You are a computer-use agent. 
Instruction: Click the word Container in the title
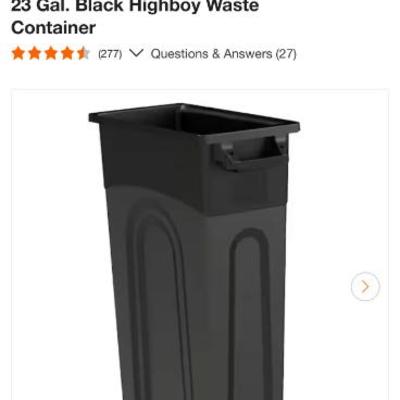point(53,27)
